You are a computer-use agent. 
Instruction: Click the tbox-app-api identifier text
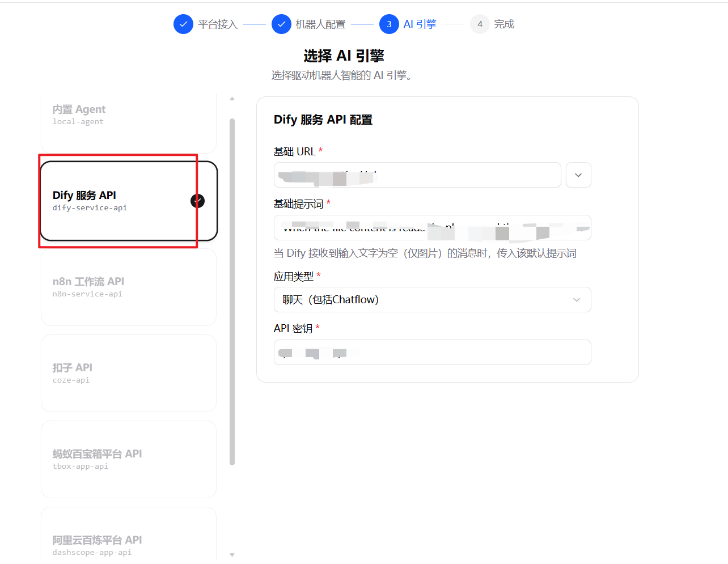pos(80,467)
